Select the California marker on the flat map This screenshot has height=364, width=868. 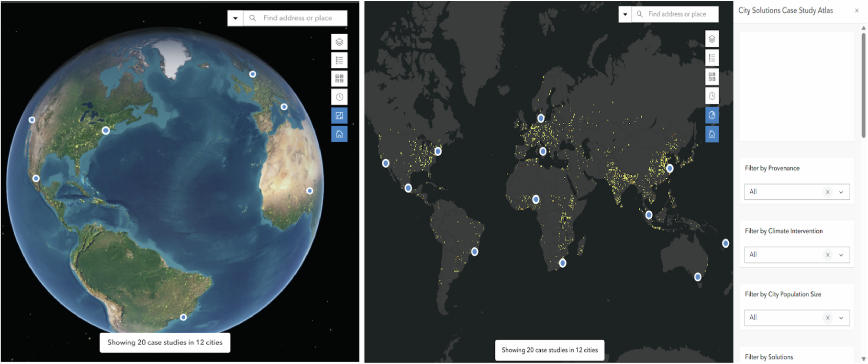click(x=385, y=163)
